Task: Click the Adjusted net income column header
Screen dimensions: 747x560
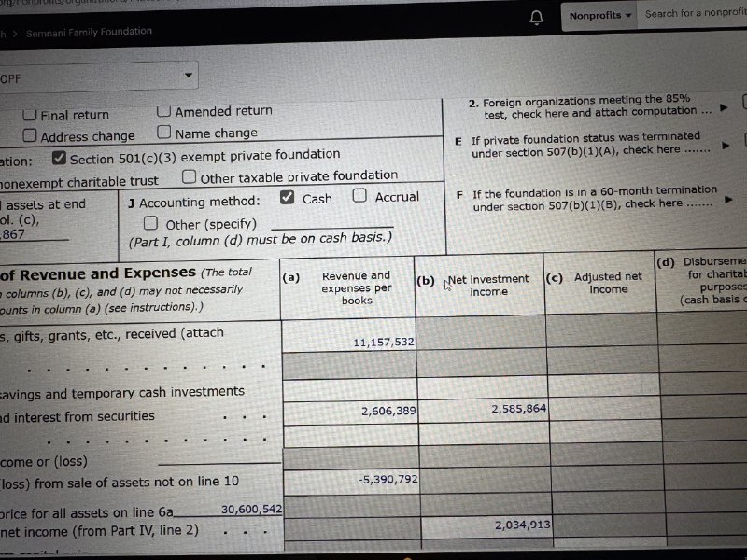Action: (608, 283)
